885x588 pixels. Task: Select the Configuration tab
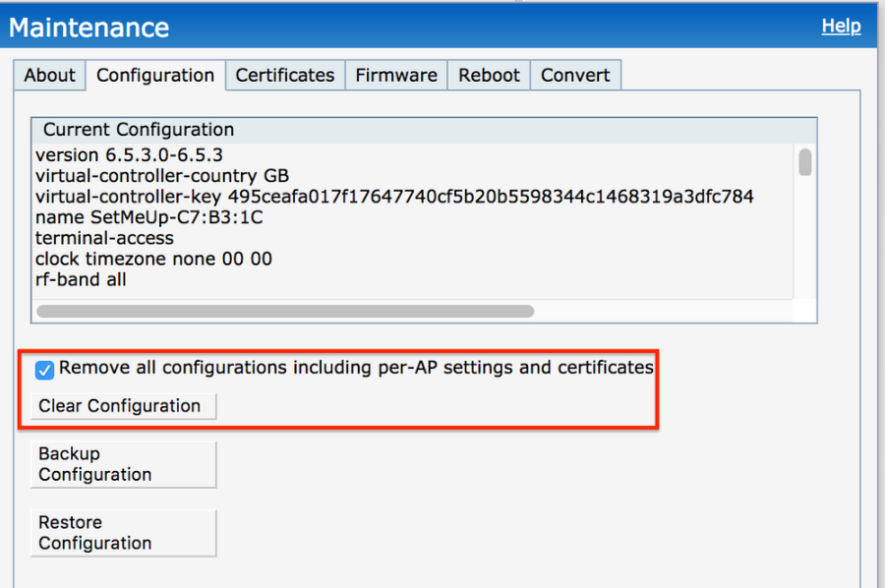pos(155,76)
